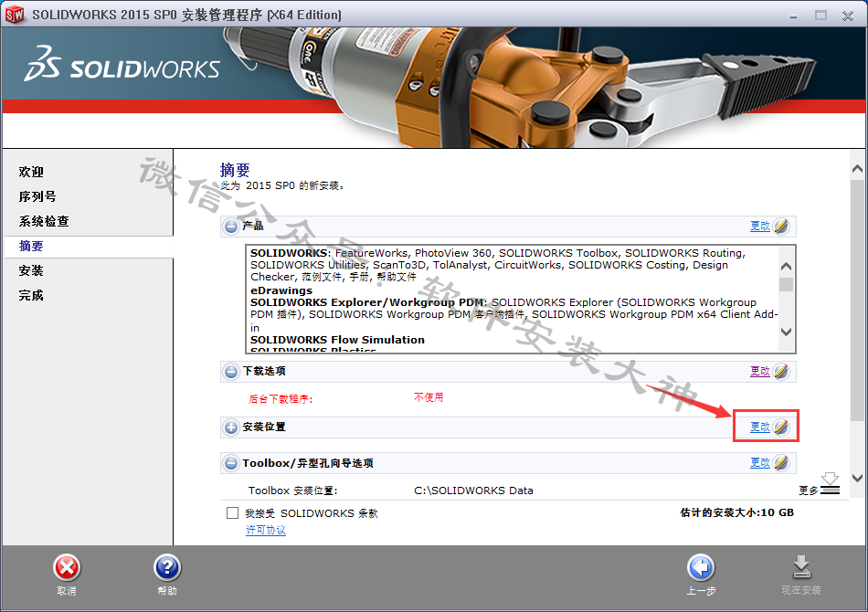This screenshot has width=868, height=612.
Task: Click the Cancel red X icon
Action: point(67,568)
